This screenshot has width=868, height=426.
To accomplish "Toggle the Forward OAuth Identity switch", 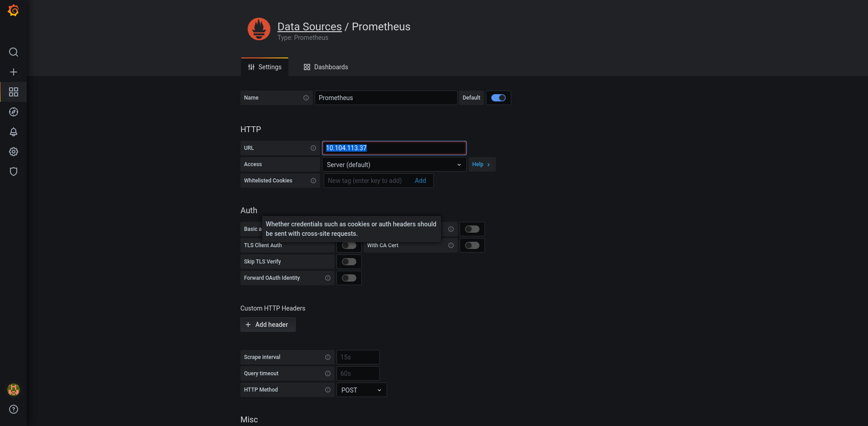I will click(349, 278).
